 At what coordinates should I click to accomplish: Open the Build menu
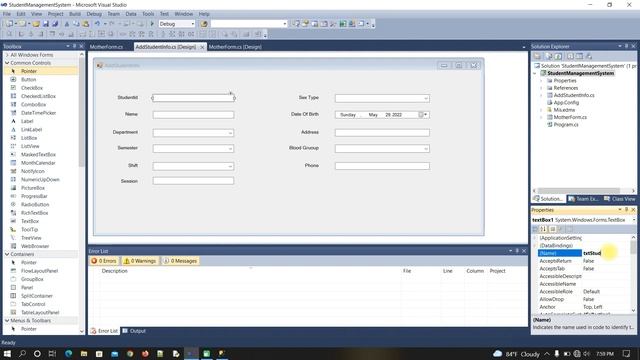tap(75, 14)
